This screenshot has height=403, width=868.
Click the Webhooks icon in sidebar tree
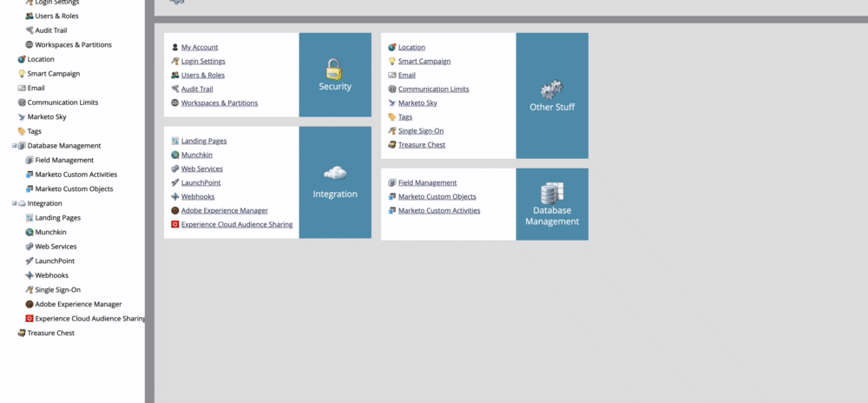(x=30, y=275)
